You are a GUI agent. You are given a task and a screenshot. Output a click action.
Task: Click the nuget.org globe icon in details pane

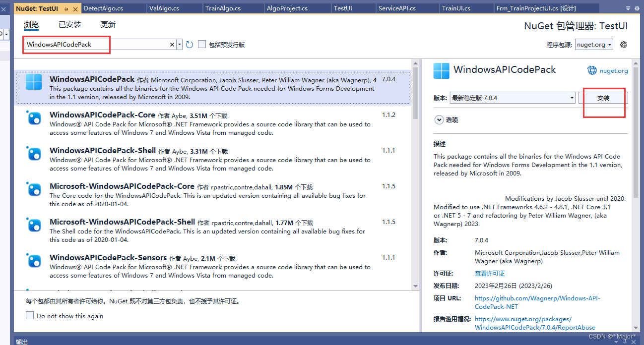(x=592, y=70)
